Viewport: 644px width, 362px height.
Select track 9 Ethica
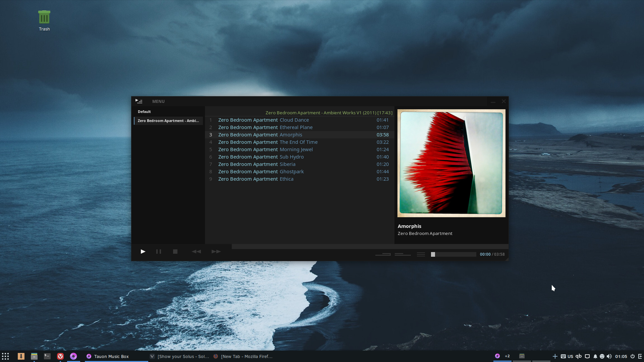coord(300,179)
